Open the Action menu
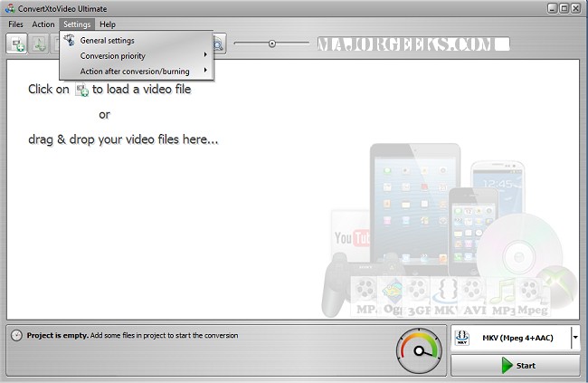Viewport: 588px width, 383px height. [43, 24]
